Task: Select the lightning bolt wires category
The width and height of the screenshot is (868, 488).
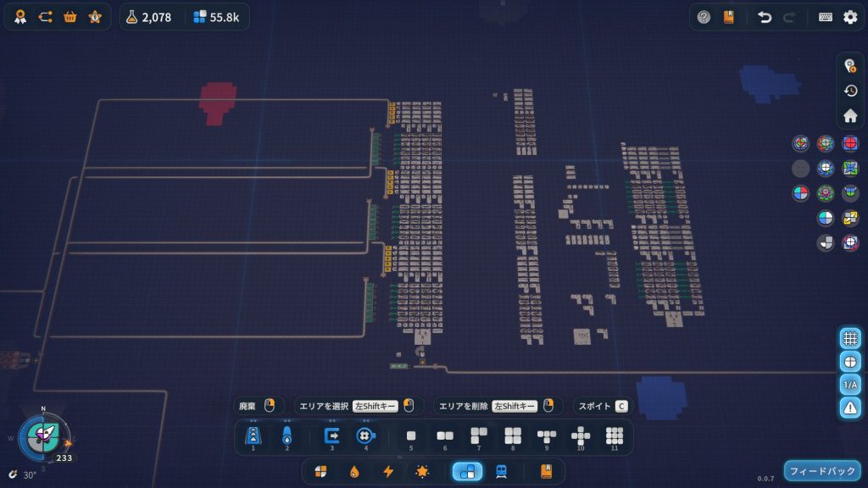Action: point(388,472)
